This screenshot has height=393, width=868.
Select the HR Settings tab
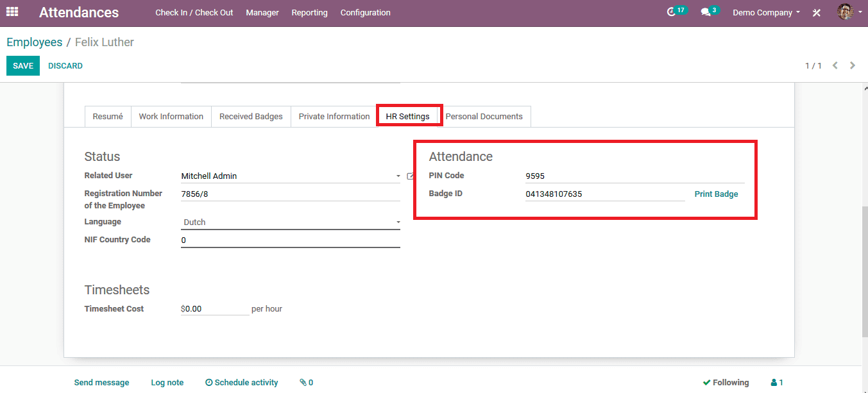point(408,117)
